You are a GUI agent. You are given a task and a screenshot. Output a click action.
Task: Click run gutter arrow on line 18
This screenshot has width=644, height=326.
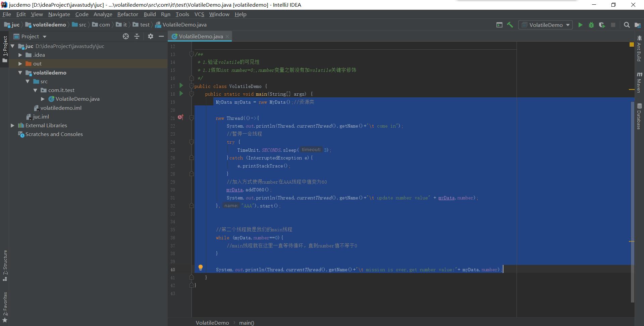(181, 94)
